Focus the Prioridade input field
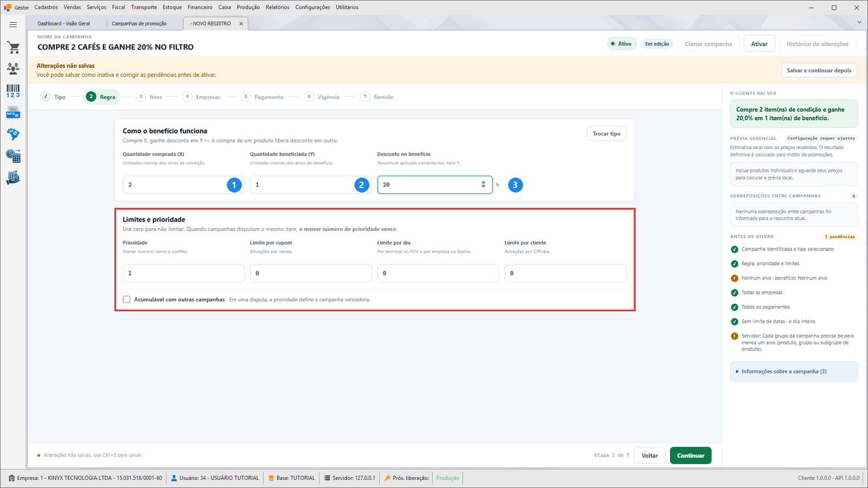The image size is (868, 488). point(183,273)
